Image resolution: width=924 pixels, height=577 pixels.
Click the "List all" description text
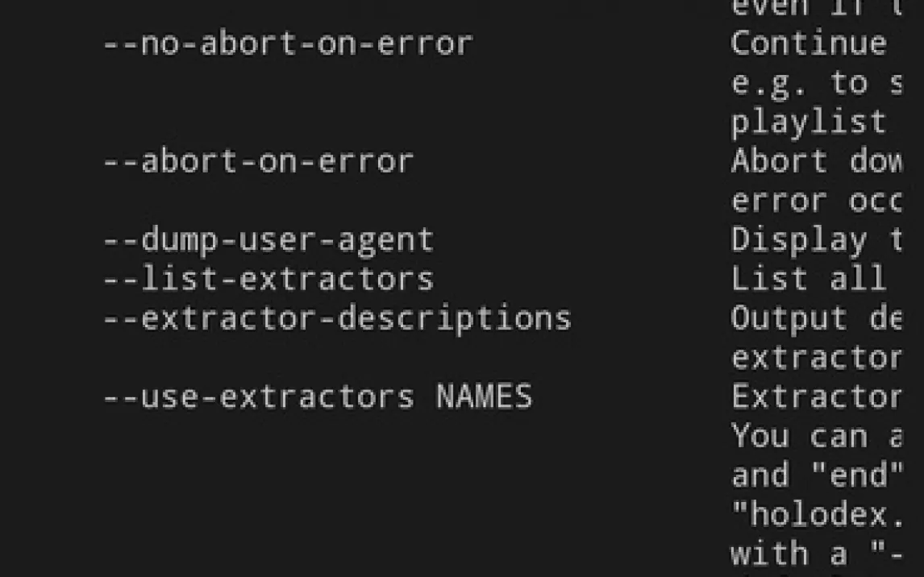[x=808, y=279]
